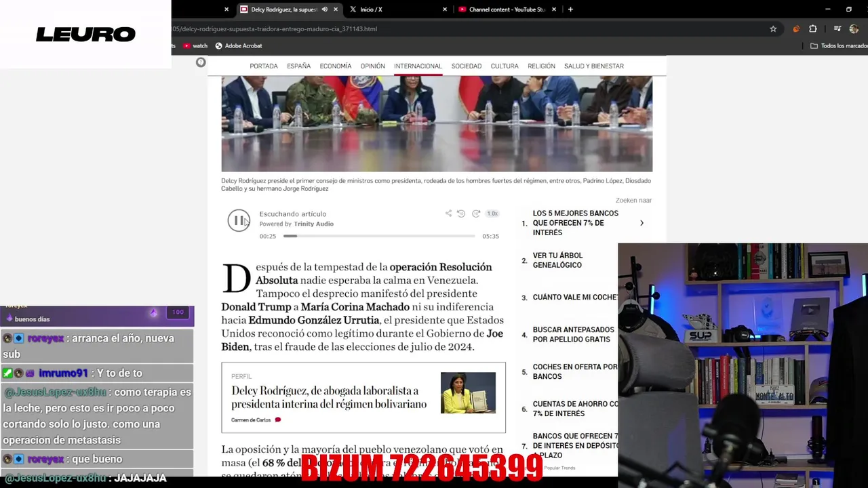This screenshot has height=488, width=868.
Task: Click the round icon left of PORTADA
Action: click(x=201, y=62)
